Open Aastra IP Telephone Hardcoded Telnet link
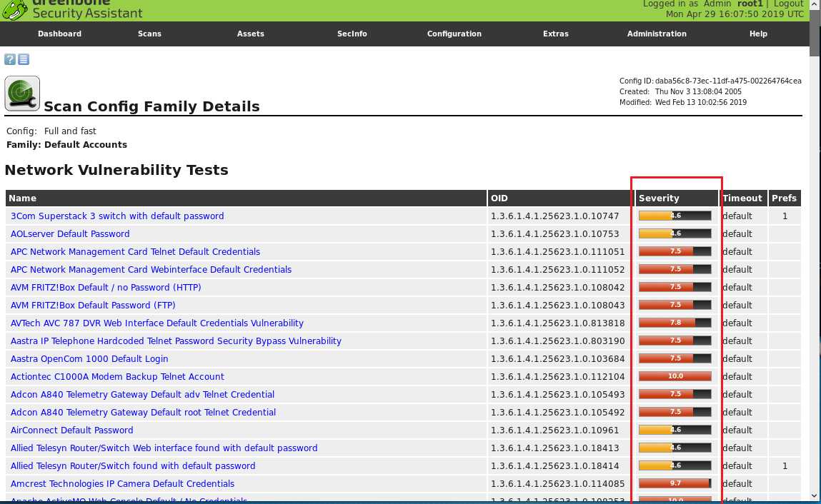Screen dimensions: 821x504 (176, 341)
